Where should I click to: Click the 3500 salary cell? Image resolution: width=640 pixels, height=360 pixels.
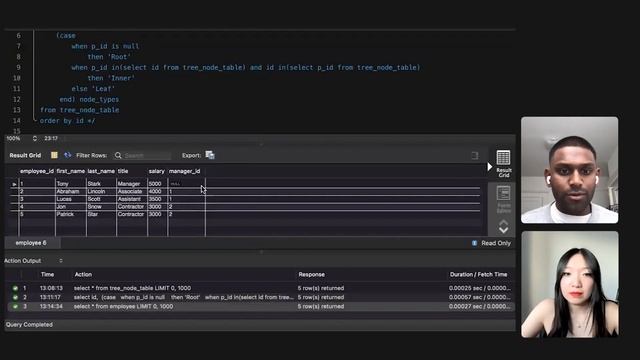(158, 199)
